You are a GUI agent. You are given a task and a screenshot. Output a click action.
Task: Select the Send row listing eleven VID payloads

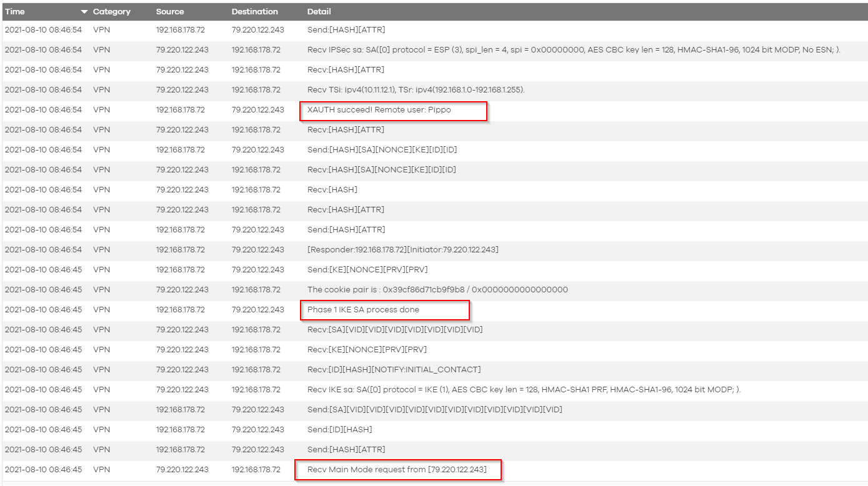coord(437,409)
